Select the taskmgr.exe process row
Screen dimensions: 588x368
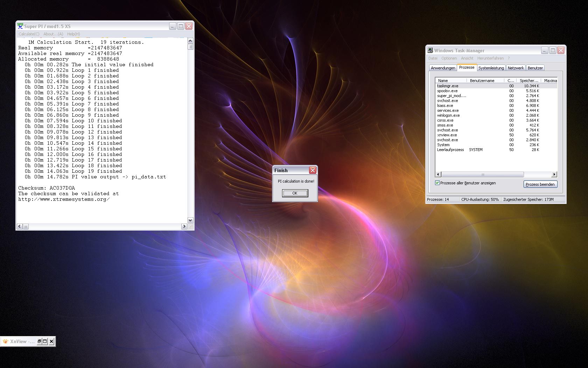click(496, 86)
